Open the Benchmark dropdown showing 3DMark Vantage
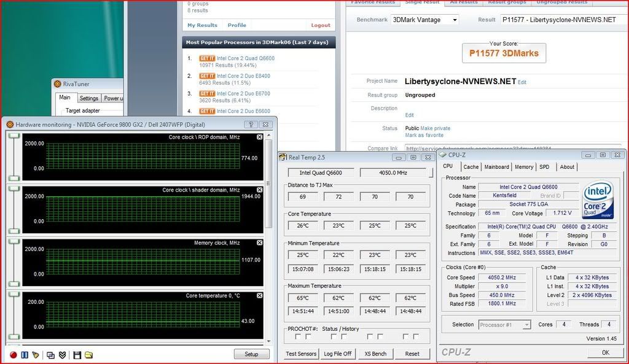This screenshot has width=629, height=364. click(x=425, y=20)
